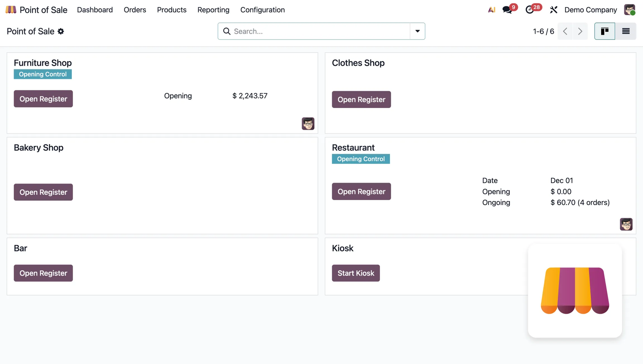Click the Point of Sale app name in navbar

pyautogui.click(x=44, y=10)
